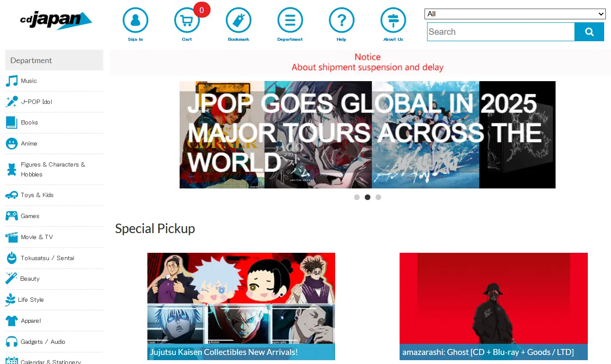Open the Books department link
This screenshot has height=364, width=611.
click(x=30, y=122)
